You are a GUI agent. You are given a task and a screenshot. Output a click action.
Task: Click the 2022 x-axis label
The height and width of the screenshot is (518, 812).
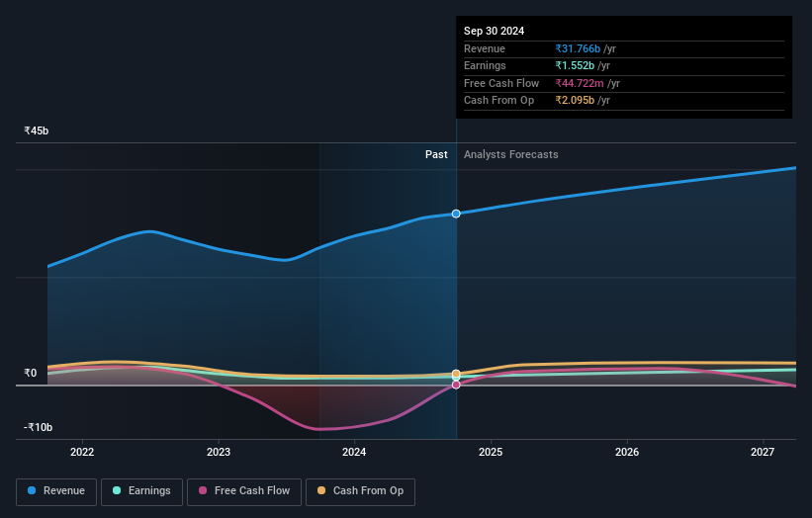point(82,453)
